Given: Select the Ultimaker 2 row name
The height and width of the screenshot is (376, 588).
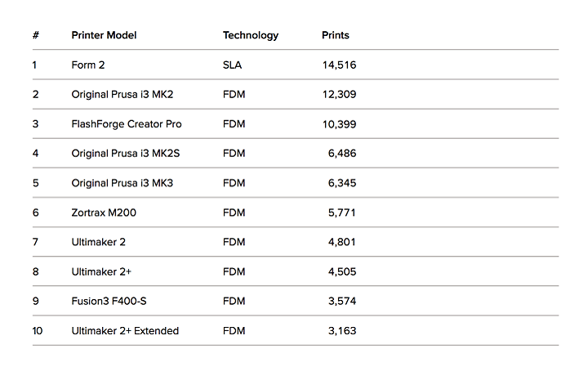Looking at the screenshot, I should [98, 242].
